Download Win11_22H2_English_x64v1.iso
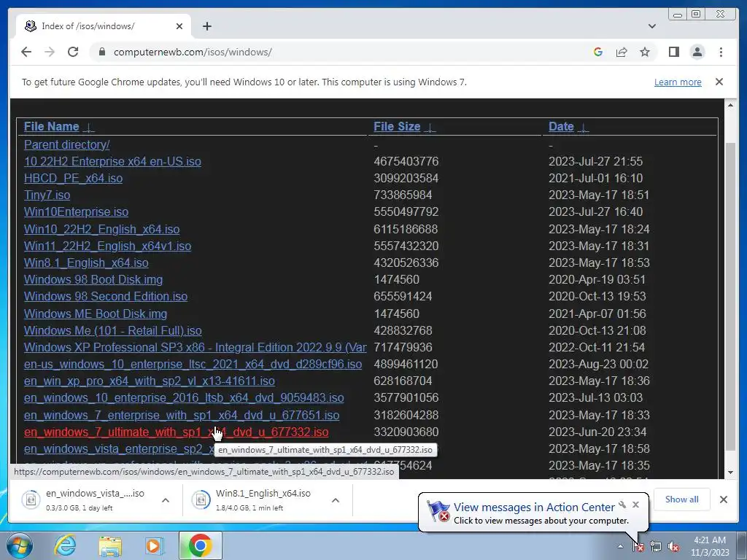Screen dimensions: 747x560 point(107,246)
